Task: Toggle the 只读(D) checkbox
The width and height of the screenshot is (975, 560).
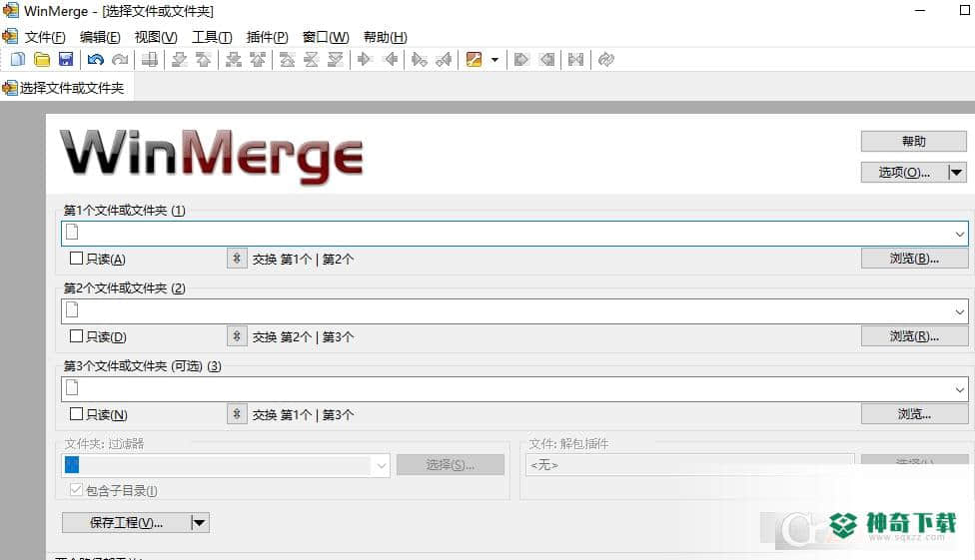Action: 77,336
